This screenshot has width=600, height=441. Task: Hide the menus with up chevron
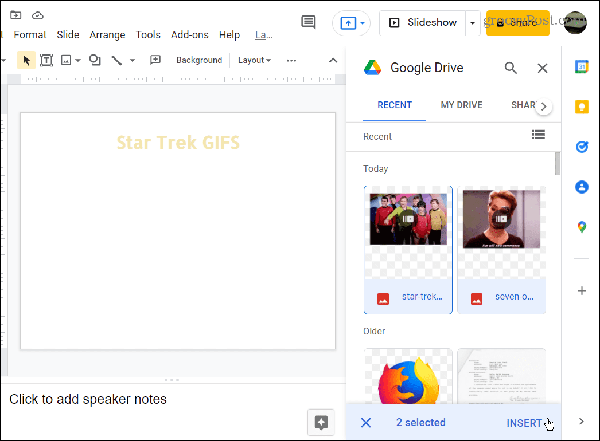pos(333,60)
